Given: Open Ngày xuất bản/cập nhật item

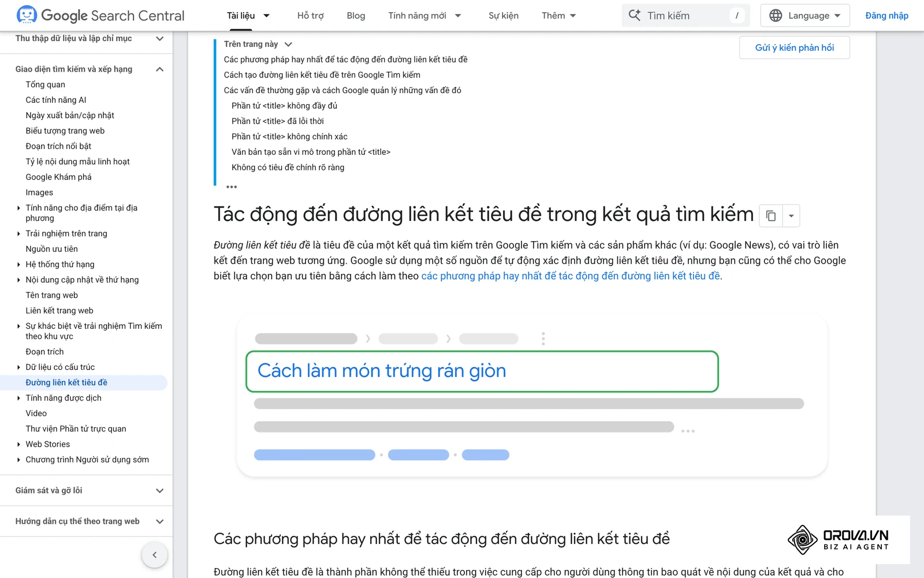Looking at the screenshot, I should (70, 116).
